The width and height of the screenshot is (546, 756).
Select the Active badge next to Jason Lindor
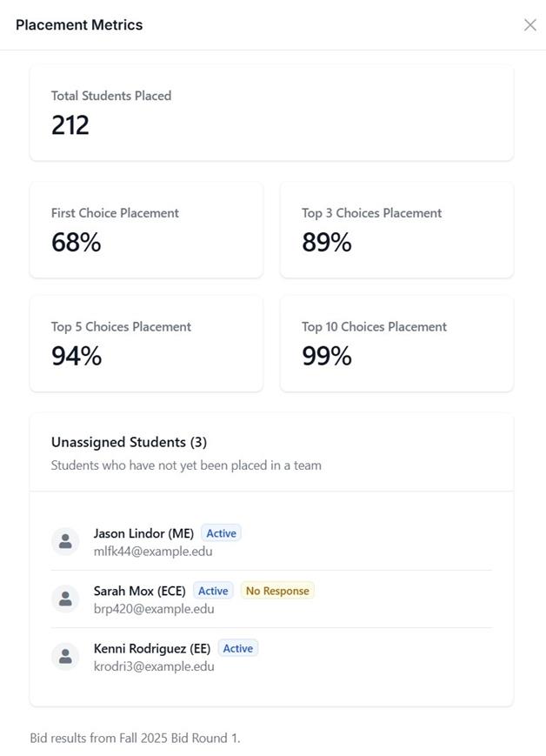click(x=221, y=533)
